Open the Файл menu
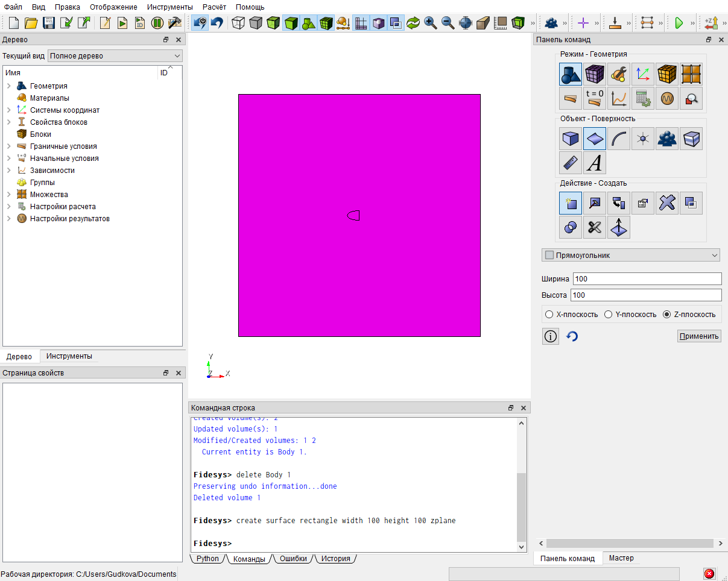This screenshot has height=581, width=728. click(x=13, y=7)
